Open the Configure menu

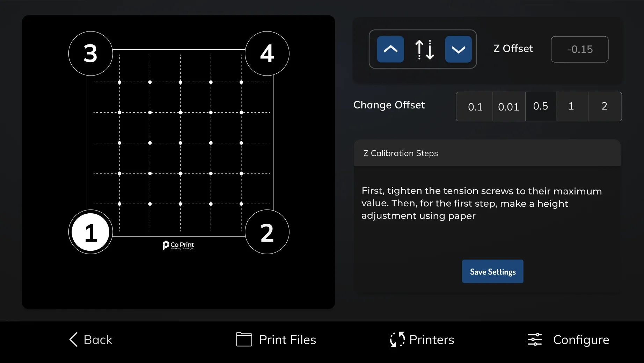(x=568, y=340)
